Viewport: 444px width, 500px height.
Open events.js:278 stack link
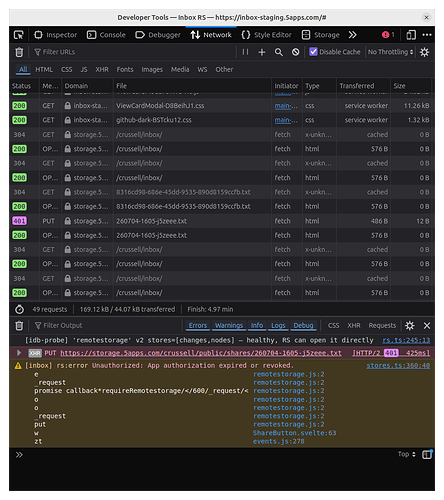(278, 441)
